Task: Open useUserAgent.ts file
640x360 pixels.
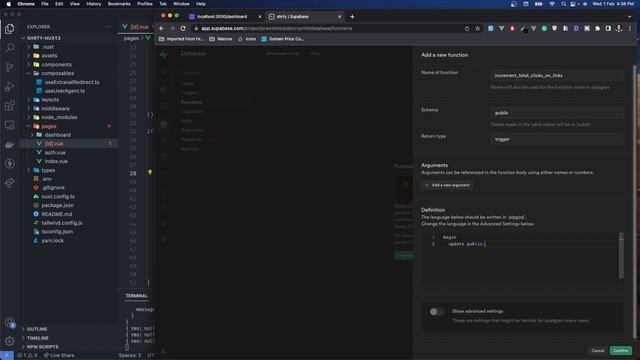Action: (64, 91)
